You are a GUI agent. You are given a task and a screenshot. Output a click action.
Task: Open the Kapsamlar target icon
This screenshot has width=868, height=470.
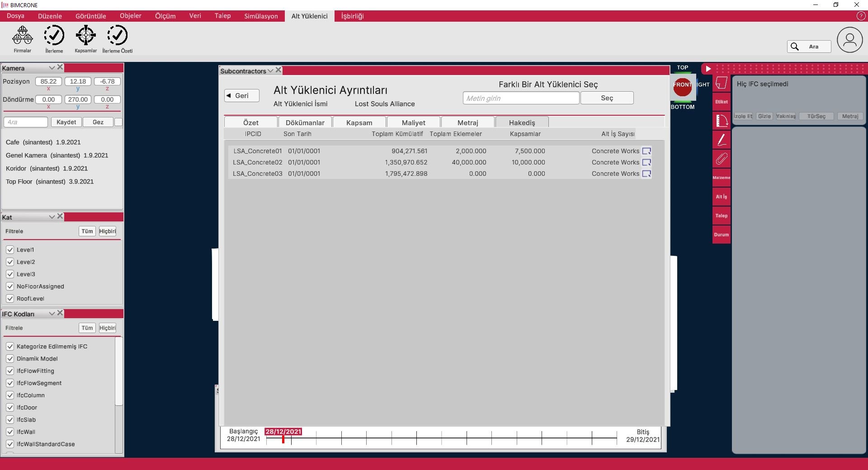click(85, 36)
